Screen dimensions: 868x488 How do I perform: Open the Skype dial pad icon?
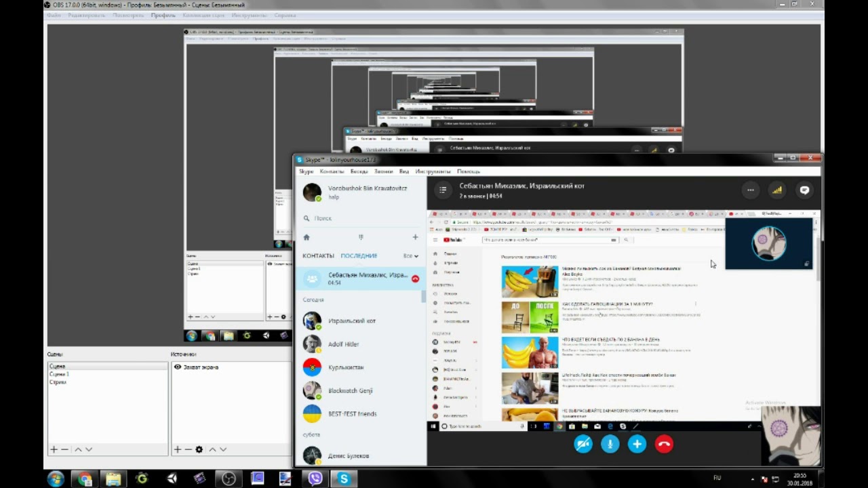(x=361, y=237)
